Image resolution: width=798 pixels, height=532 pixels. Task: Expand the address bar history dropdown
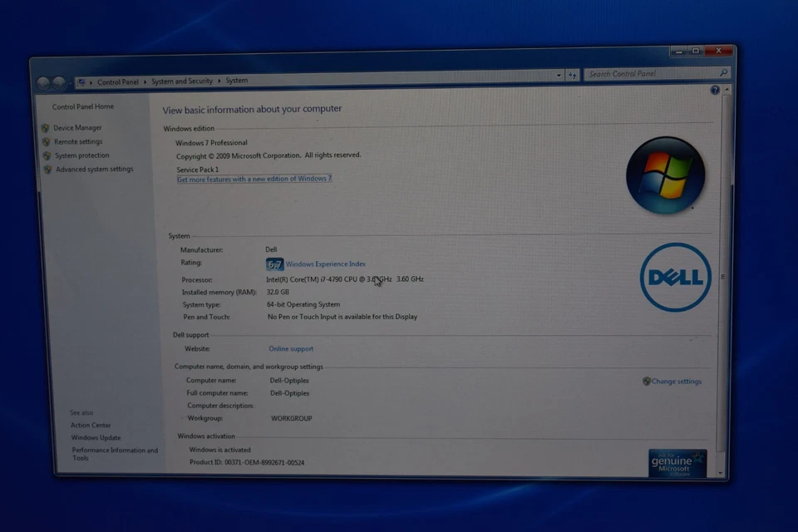pos(559,76)
